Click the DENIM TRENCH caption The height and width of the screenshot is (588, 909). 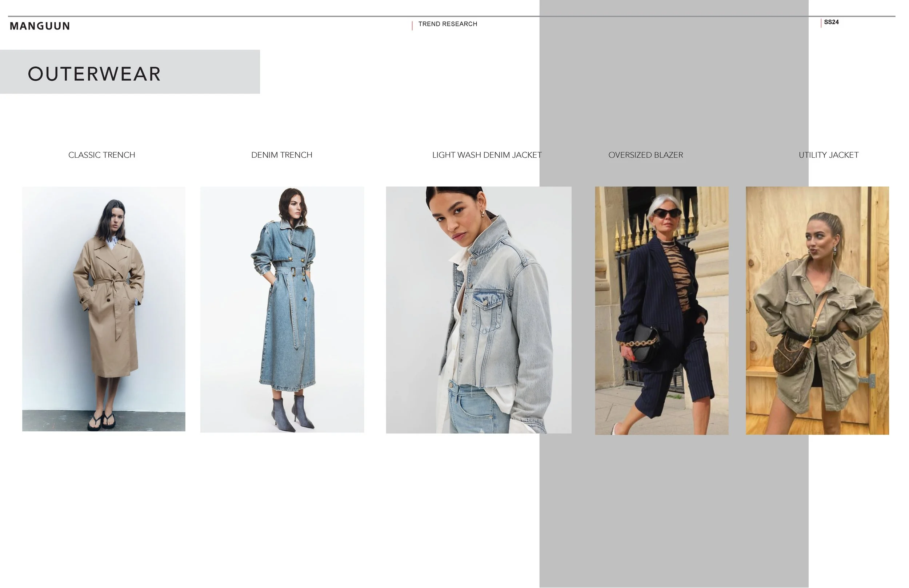281,155
